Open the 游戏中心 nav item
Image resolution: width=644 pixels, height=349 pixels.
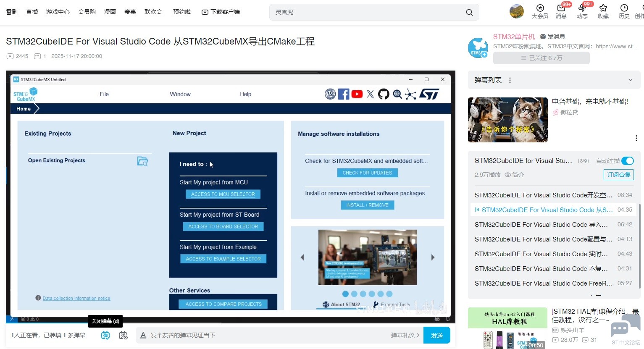[x=58, y=12]
